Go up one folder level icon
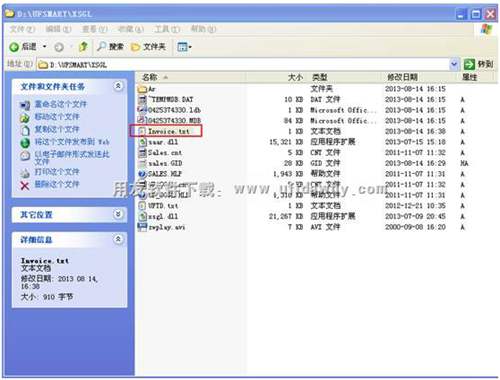This screenshot has width=500, height=380. (x=83, y=47)
